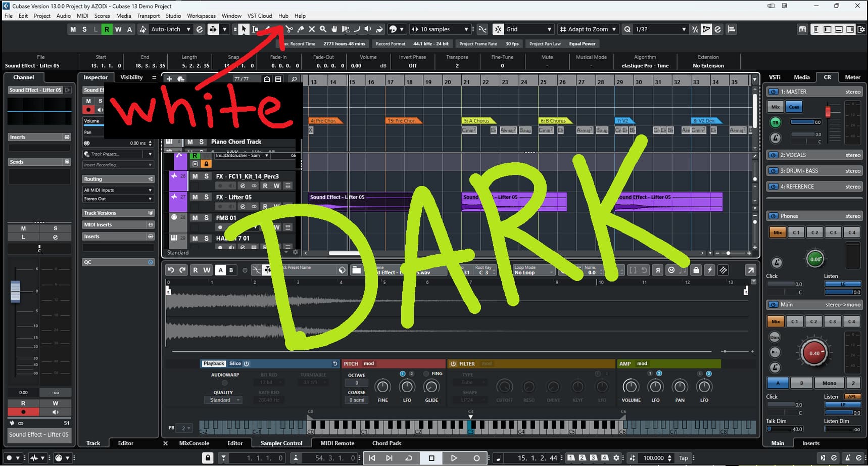
Task: Click the sampler Reverse Sample button
Action: click(658, 270)
